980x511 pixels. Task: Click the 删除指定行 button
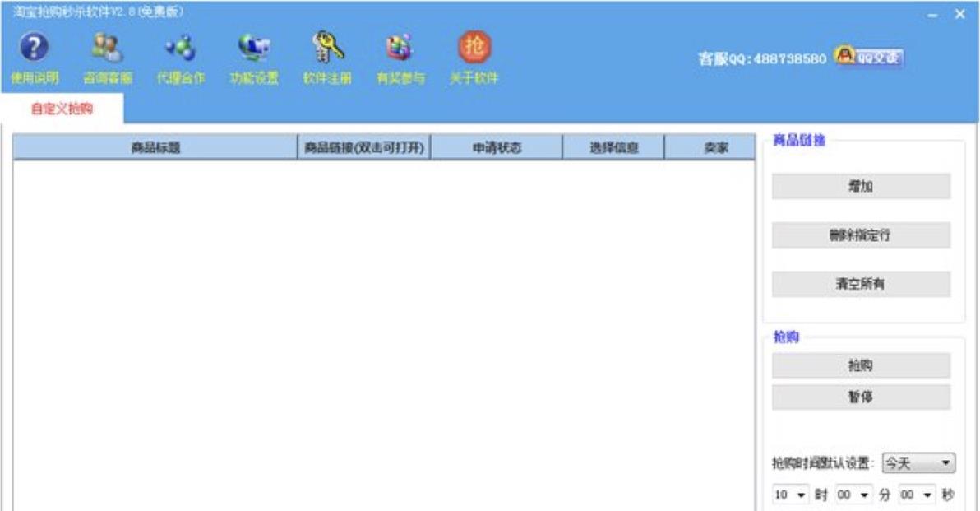coord(861,235)
